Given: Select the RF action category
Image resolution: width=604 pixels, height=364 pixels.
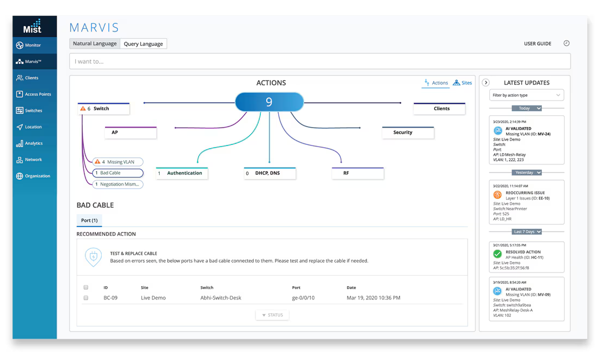Looking at the screenshot, I should pos(358,173).
